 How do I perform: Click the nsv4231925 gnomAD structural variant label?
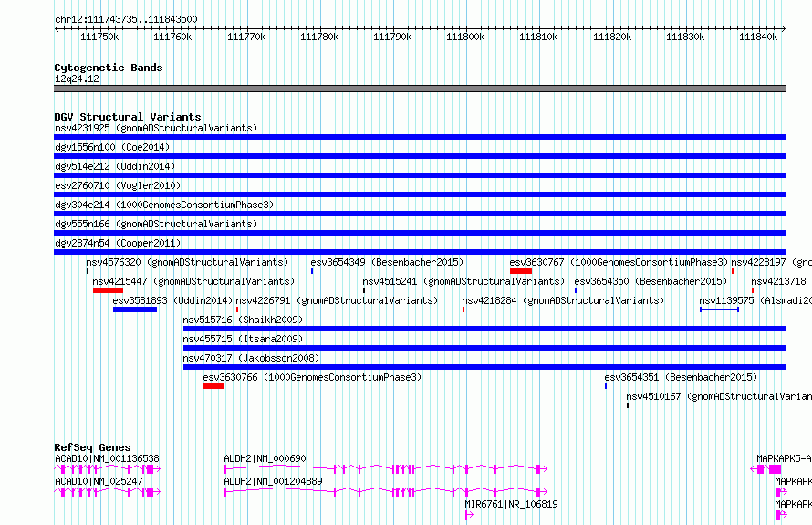click(156, 128)
